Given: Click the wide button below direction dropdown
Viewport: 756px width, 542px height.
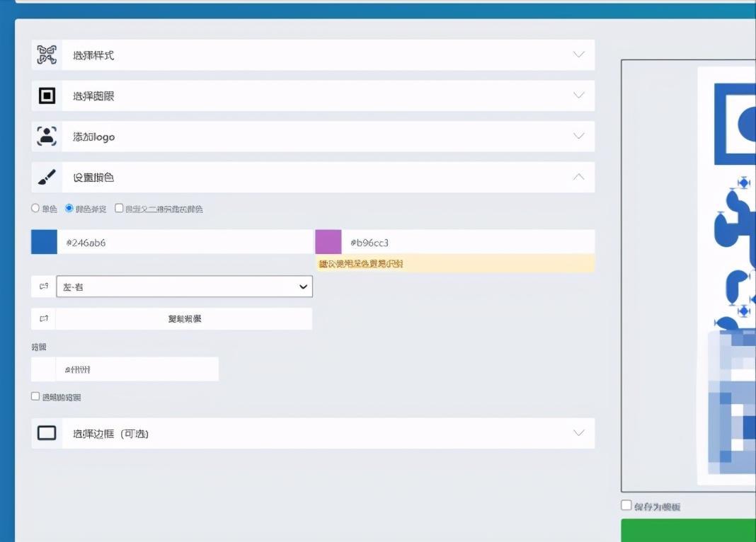Looking at the screenshot, I should tap(184, 318).
